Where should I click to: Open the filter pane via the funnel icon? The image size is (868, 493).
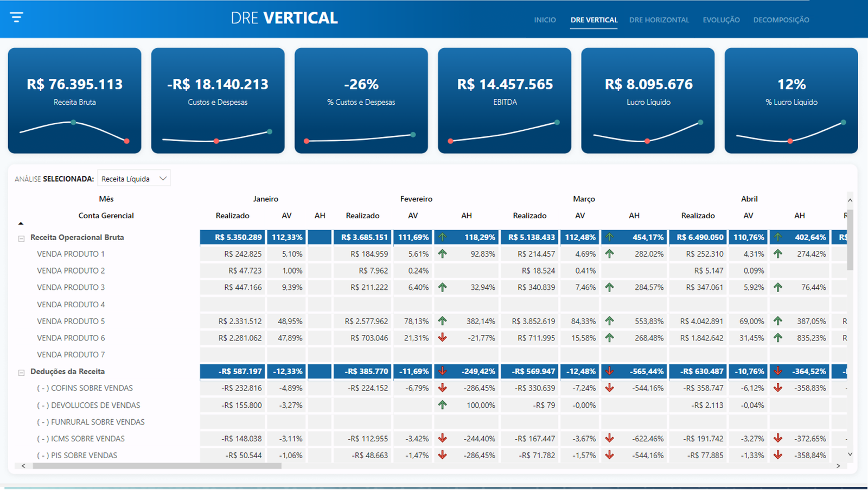(16, 17)
